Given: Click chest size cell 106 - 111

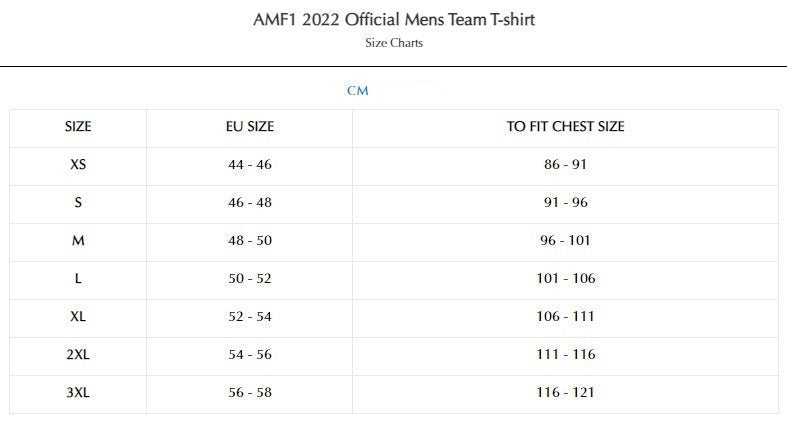Looking at the screenshot, I should (x=565, y=316).
